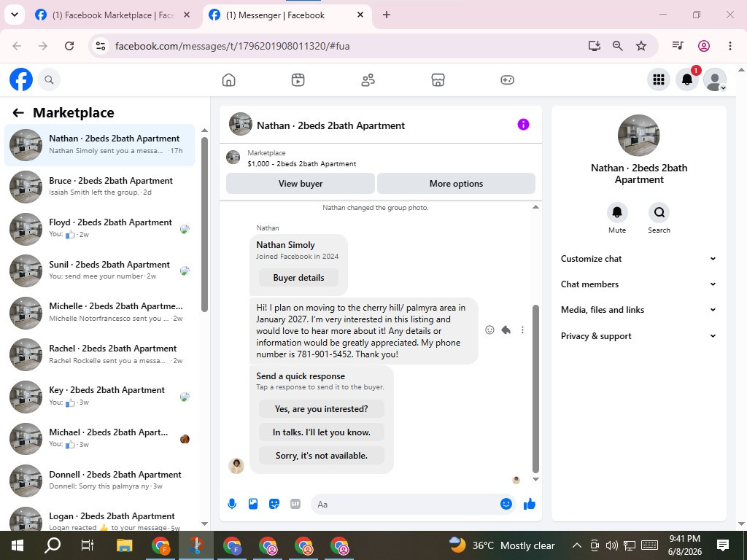Open Windows taskbar search

(53, 545)
